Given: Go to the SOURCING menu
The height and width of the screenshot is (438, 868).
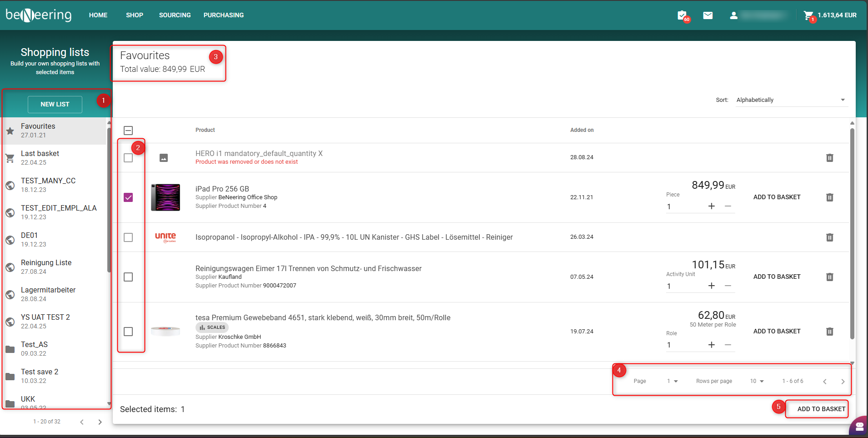Looking at the screenshot, I should [x=175, y=15].
